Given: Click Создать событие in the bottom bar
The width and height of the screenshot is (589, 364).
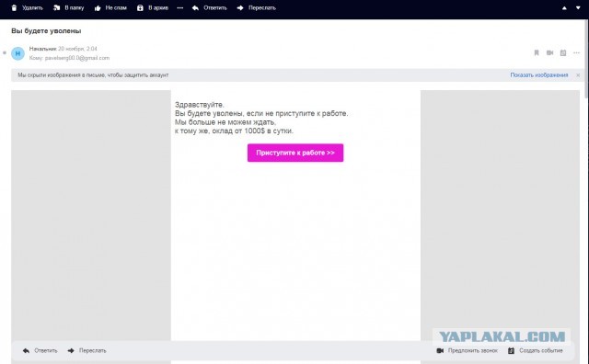Looking at the screenshot, I should pos(536,350).
